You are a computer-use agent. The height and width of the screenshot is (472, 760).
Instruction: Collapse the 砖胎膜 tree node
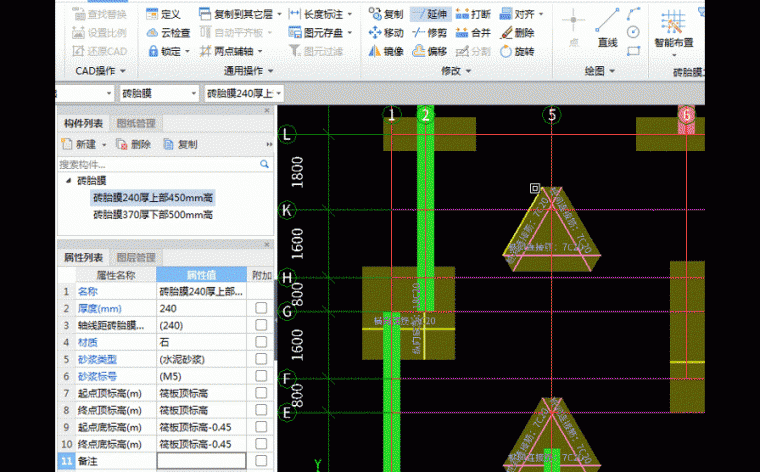(69, 181)
